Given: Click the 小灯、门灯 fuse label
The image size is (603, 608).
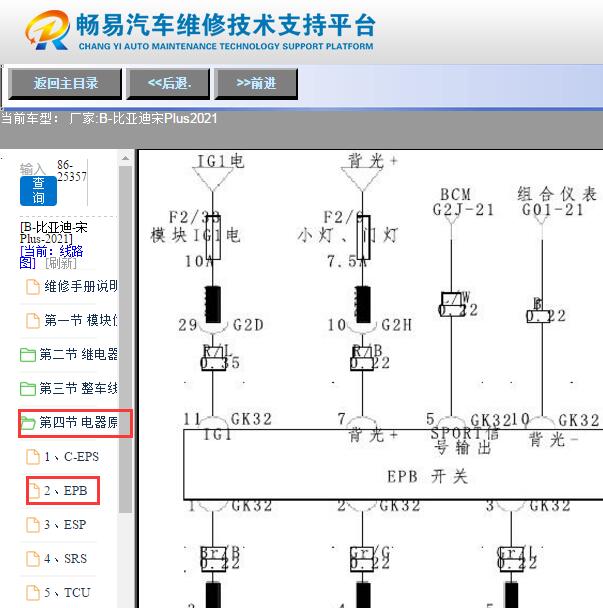Looking at the screenshot, I should [x=348, y=235].
